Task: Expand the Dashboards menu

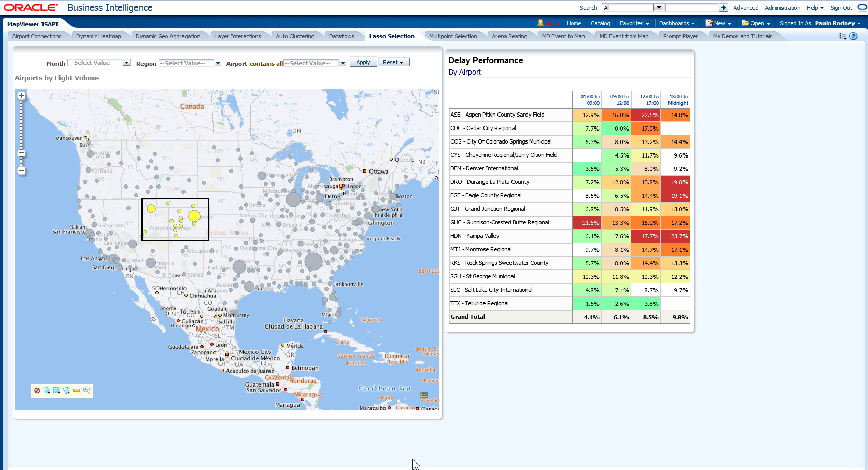Action: click(x=677, y=23)
